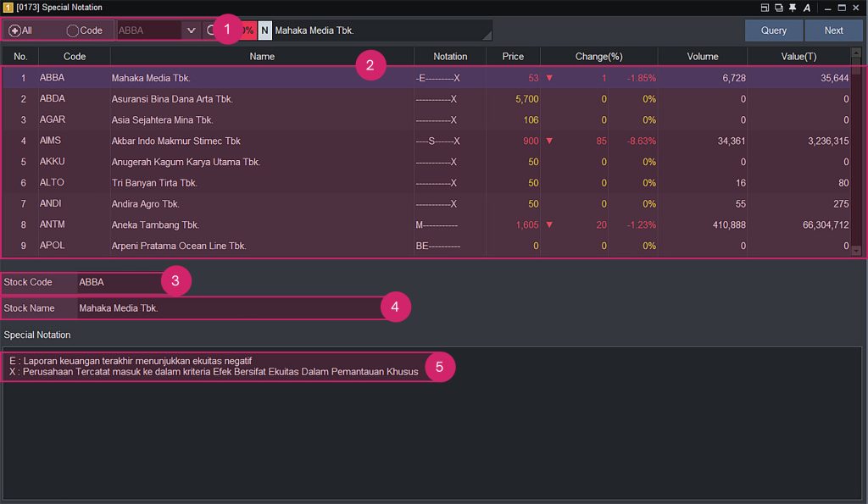Click the search icon beside the code dropdown
This screenshot has width=868, height=504.
click(x=211, y=30)
